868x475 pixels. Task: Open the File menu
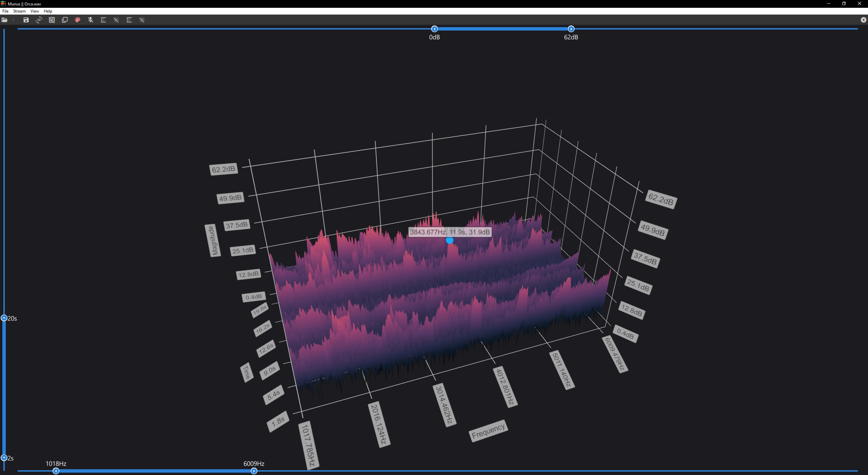(5, 11)
